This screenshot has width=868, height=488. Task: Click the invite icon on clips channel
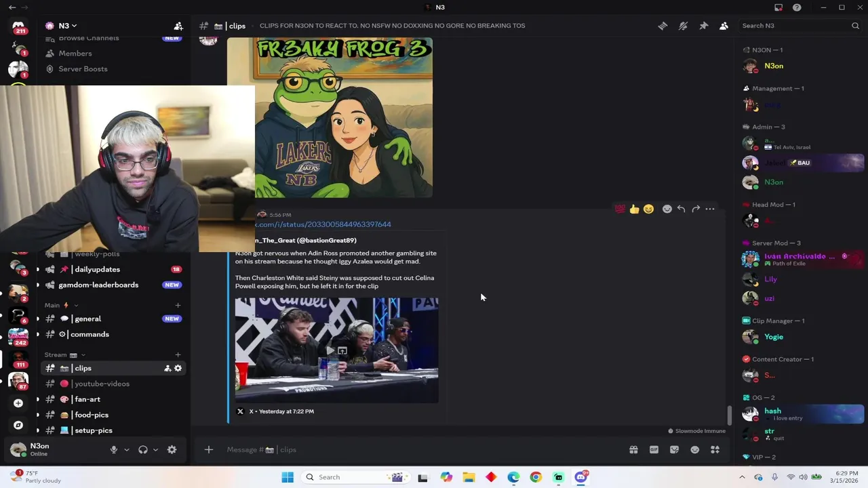click(167, 368)
